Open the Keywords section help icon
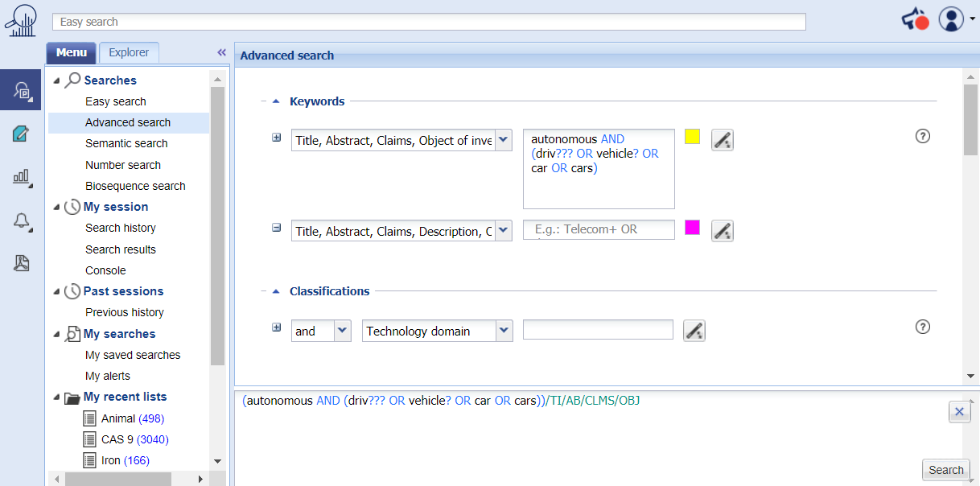 923,136
